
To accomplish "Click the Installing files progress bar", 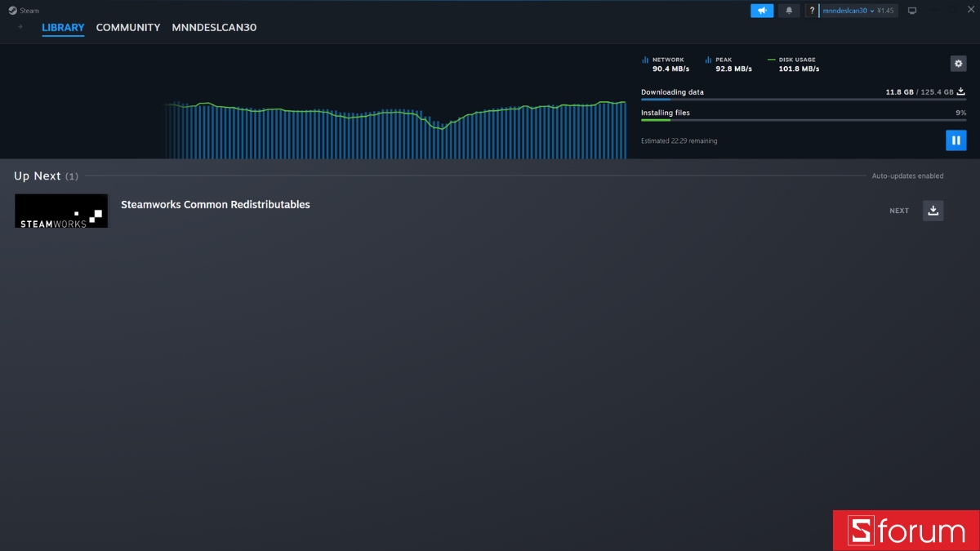I will pyautogui.click(x=804, y=120).
